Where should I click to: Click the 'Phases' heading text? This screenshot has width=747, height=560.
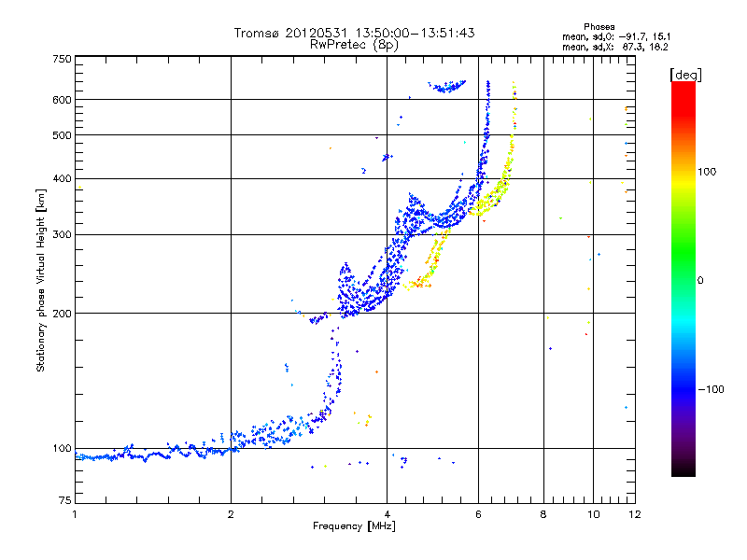(599, 27)
